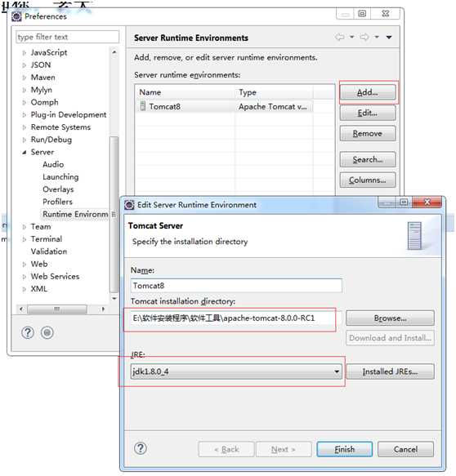Expand the Team tree node
This screenshot has height=476, width=456.
click(25, 227)
